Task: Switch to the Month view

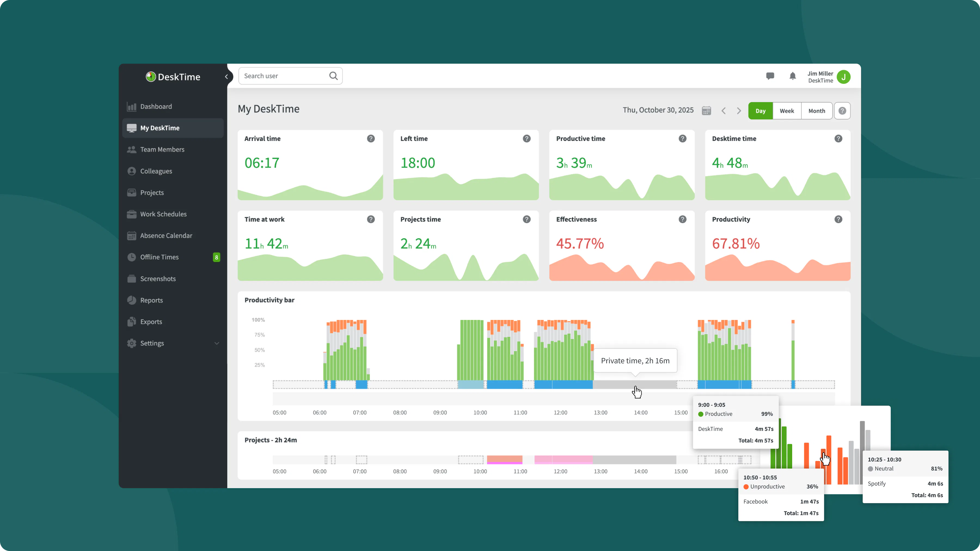Action: pyautogui.click(x=816, y=111)
